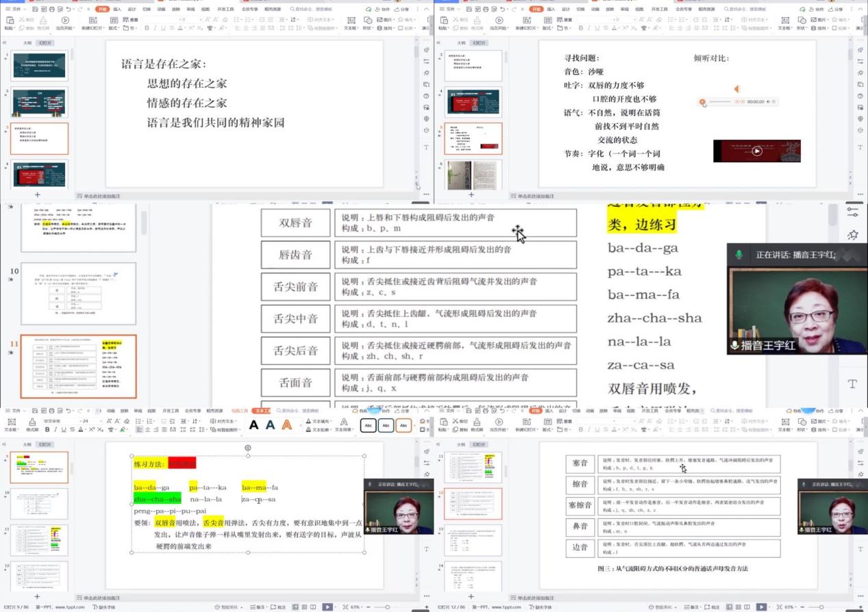Select the 双唇音 cell in the table
This screenshot has width=868, height=612.
[295, 222]
